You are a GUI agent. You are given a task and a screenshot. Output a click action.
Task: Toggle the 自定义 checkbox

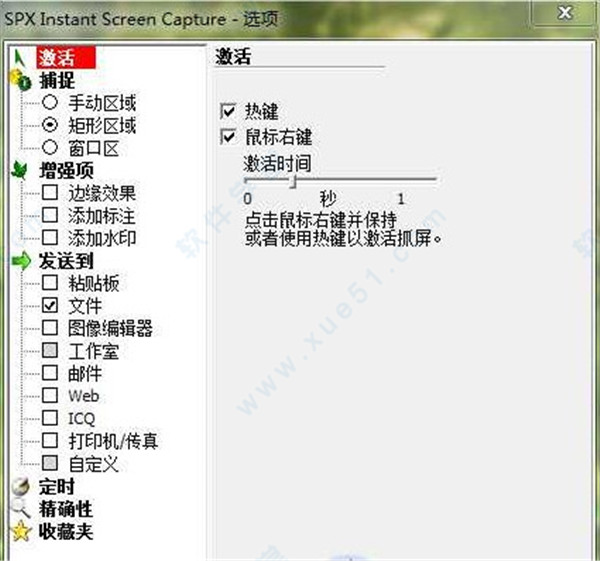point(50,463)
